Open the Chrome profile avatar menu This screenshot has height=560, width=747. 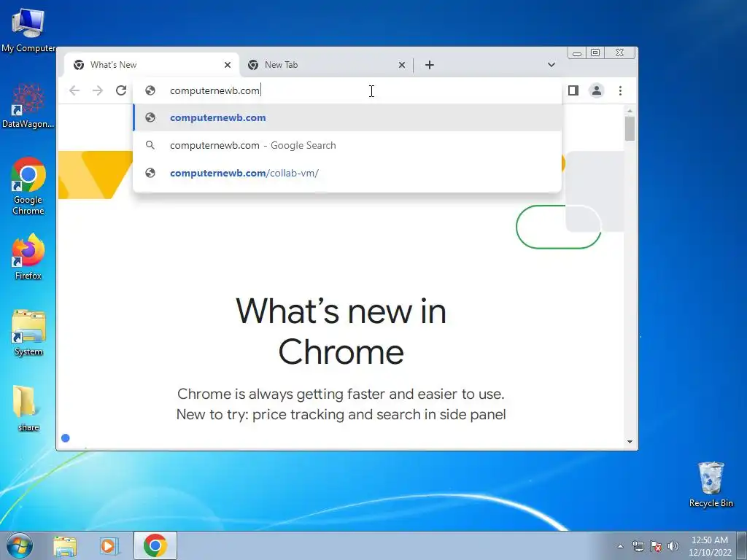tap(597, 90)
